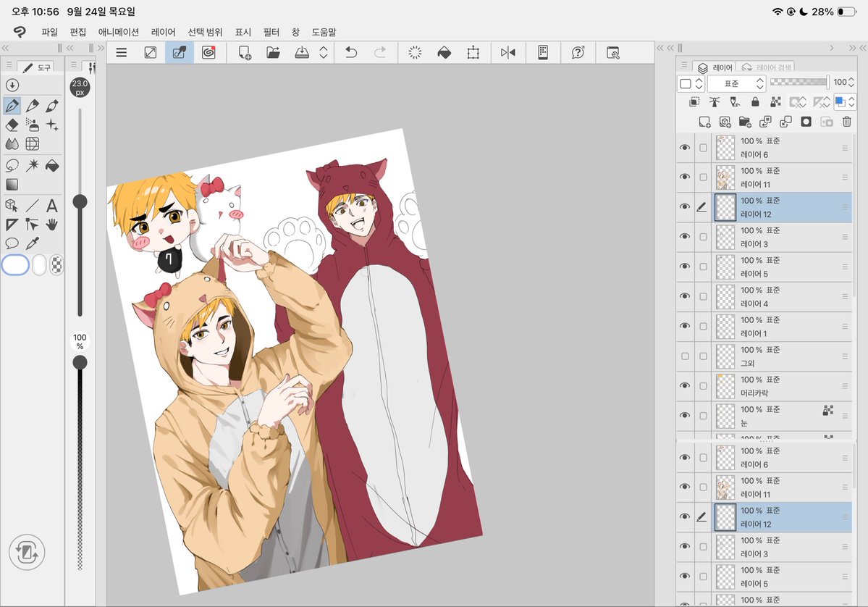Select the Gradient tool
Screen dimensions: 868x607
click(12, 185)
